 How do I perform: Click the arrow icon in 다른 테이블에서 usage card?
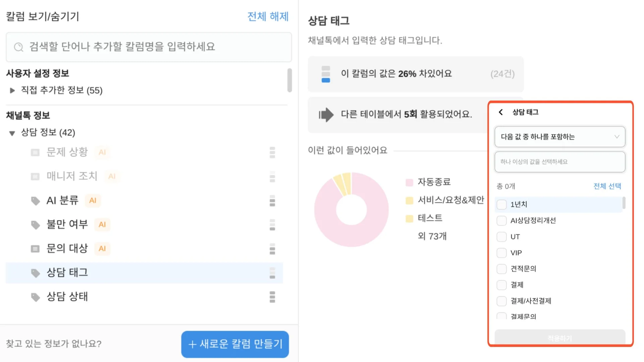(326, 115)
